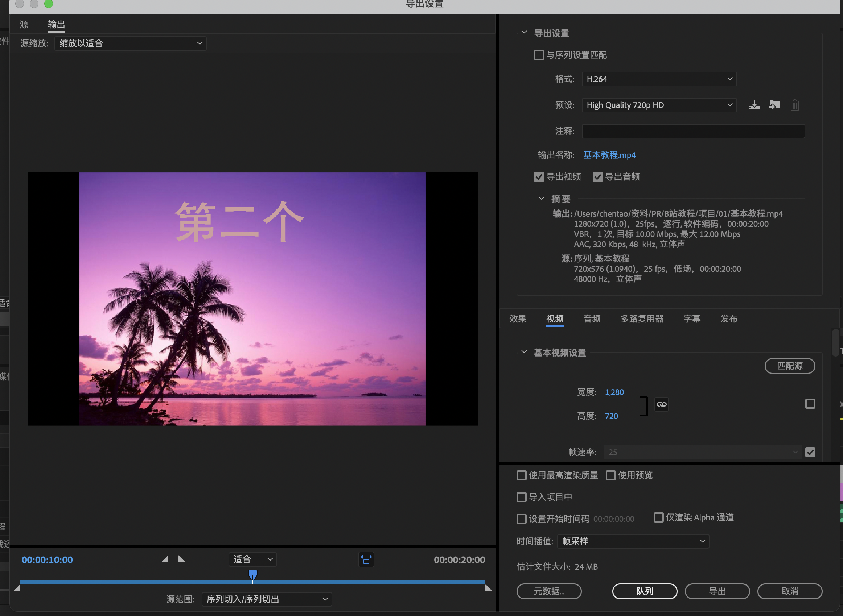Viewport: 843px width, 616px height.
Task: Collapse the 摘要 summary section
Action: 541,199
